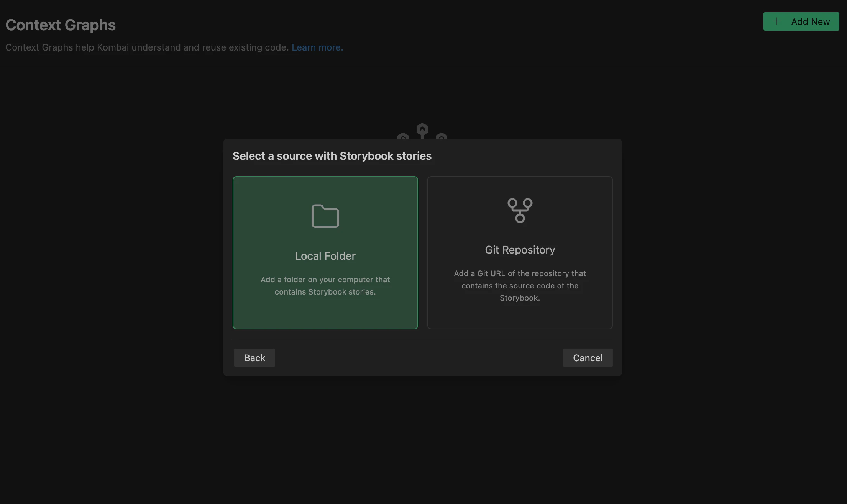Open the Learn more link

pos(317,47)
